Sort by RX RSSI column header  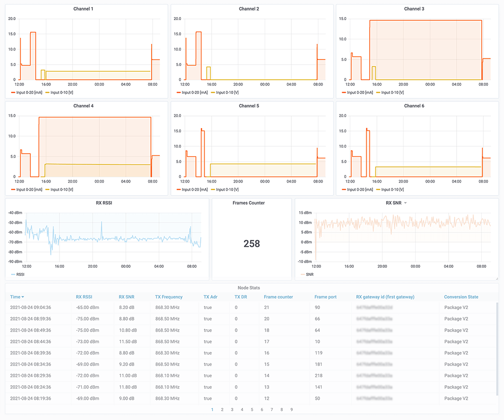[x=84, y=297]
